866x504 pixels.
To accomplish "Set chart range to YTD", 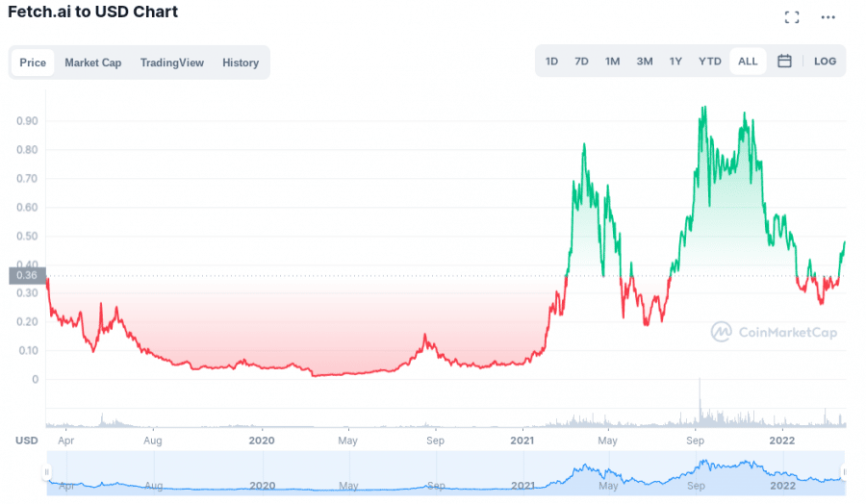I will tap(710, 62).
